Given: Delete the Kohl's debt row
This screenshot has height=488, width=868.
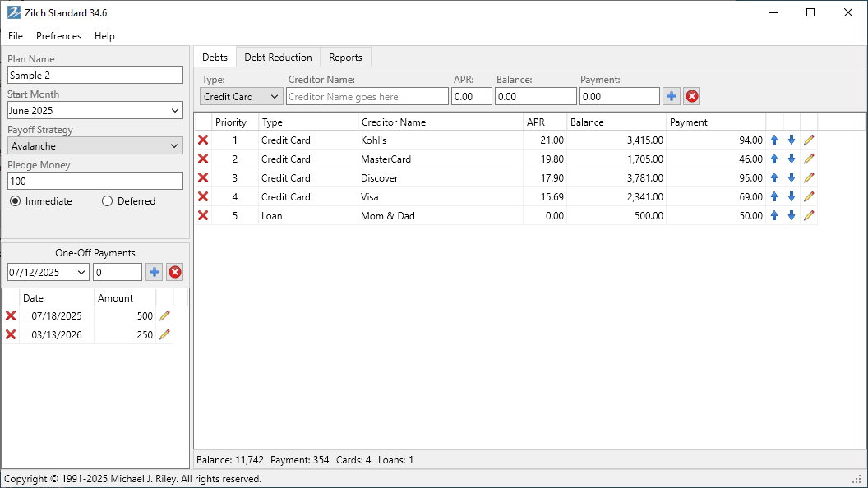Looking at the screenshot, I should coord(203,140).
